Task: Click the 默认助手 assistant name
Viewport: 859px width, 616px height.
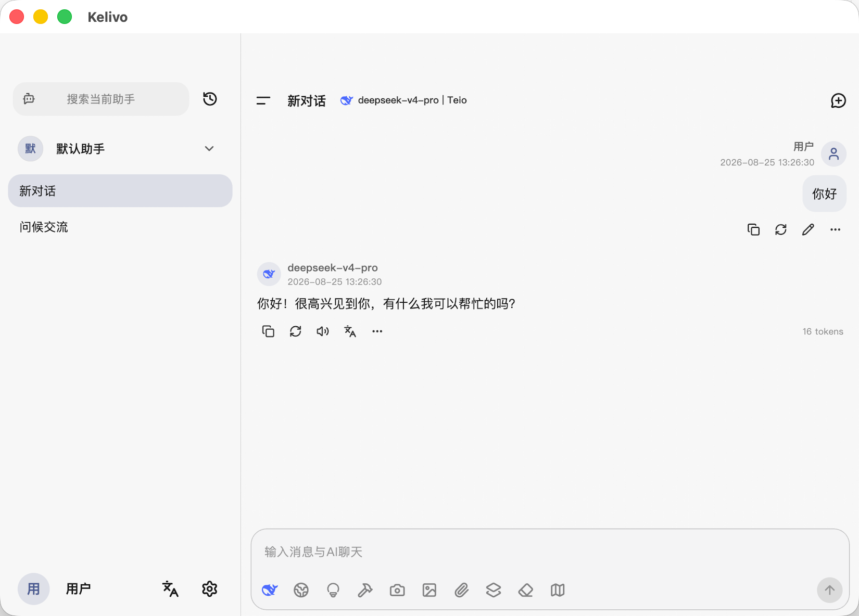Action: 81,149
